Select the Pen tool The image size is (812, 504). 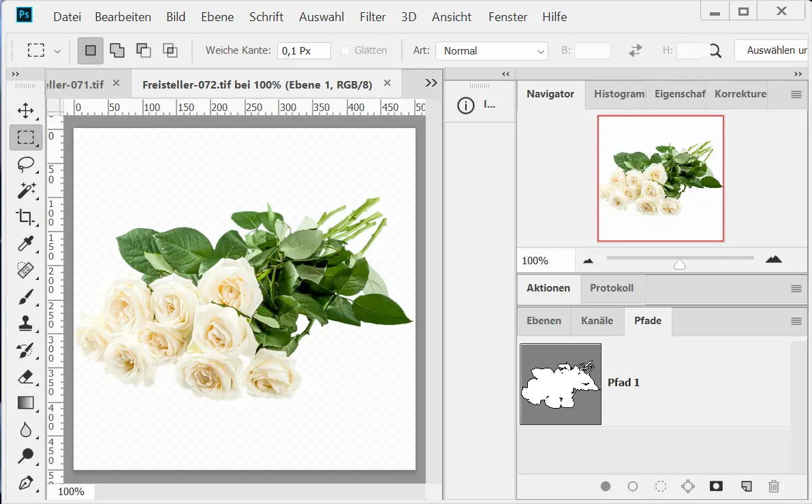pyautogui.click(x=26, y=483)
